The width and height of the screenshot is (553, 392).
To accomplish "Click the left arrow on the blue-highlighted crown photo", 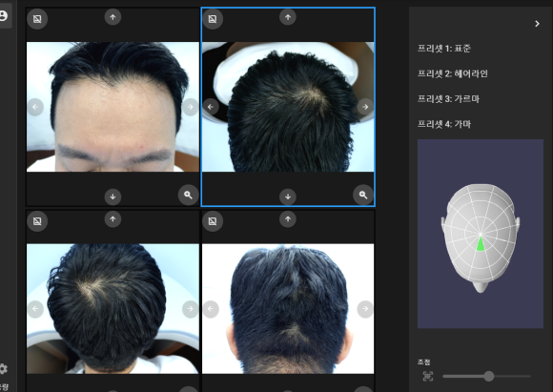I will [x=211, y=107].
